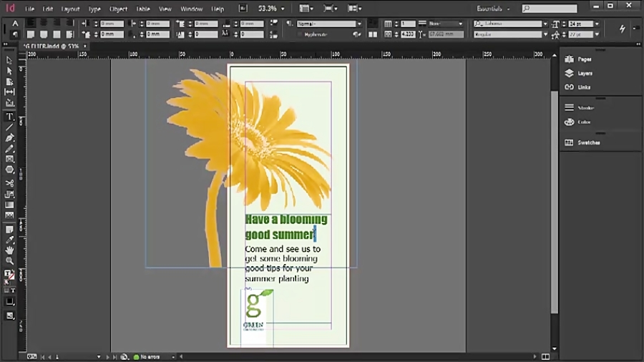Open the View menu

pyautogui.click(x=165, y=9)
